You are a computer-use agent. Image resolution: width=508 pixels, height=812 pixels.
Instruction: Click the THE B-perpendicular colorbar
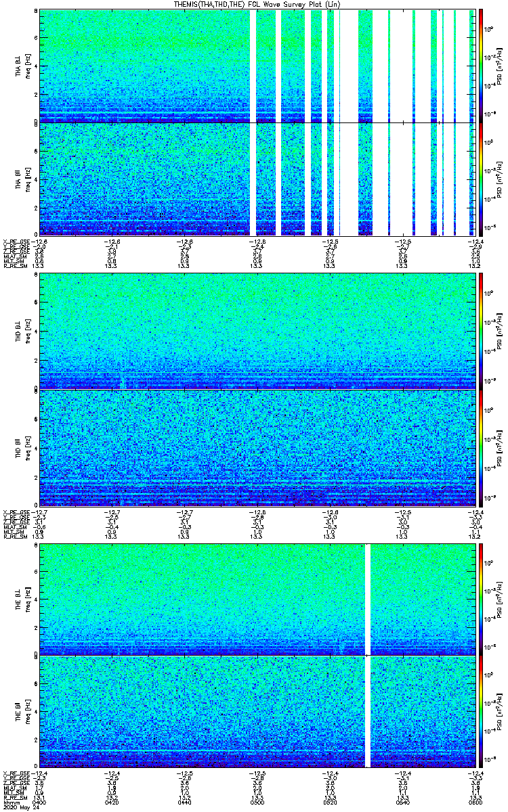point(481,598)
